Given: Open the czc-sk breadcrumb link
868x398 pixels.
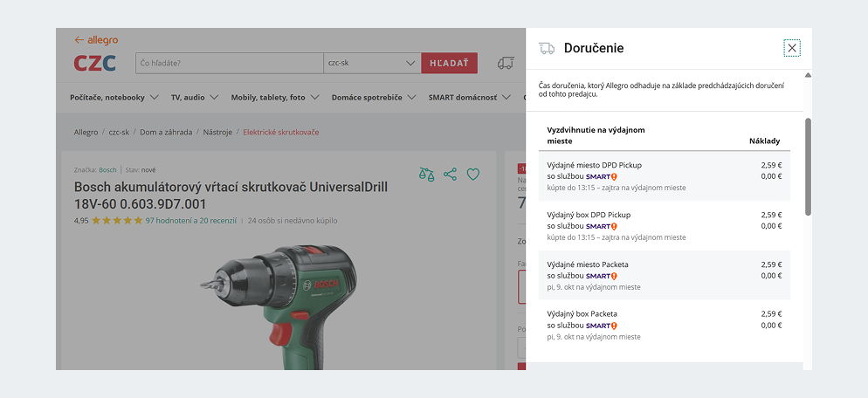Looking at the screenshot, I should pos(119,133).
